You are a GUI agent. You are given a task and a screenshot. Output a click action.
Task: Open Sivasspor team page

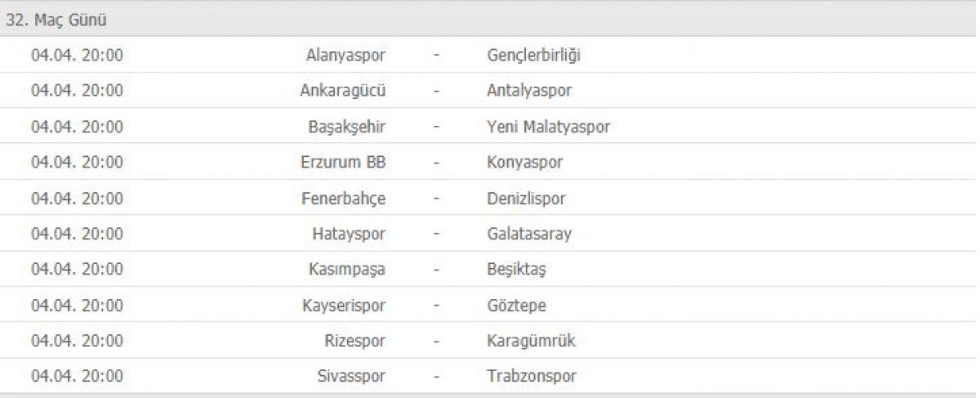(x=350, y=376)
